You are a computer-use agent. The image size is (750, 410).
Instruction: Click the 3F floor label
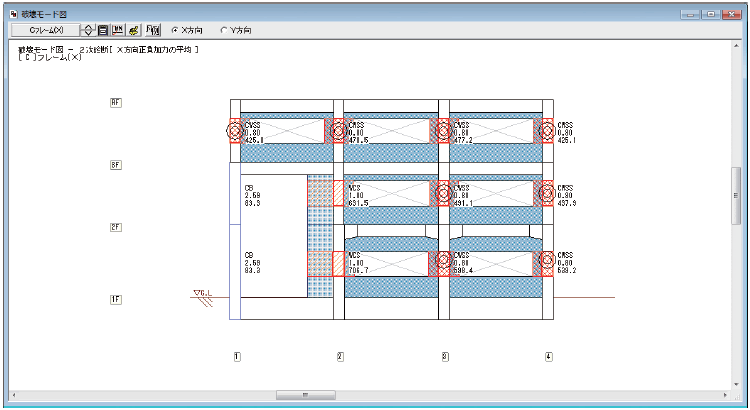(116, 165)
